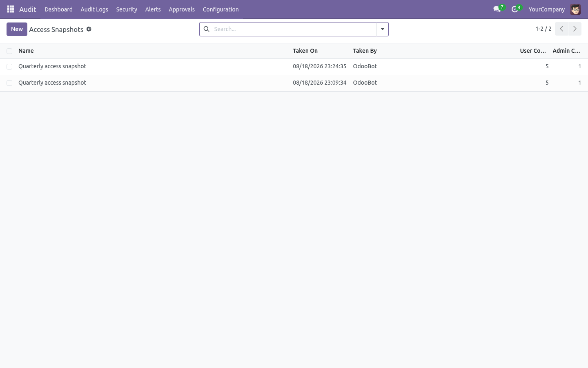Click Quarterly access snapshot in 23:09:34 row
This screenshot has height=368, width=588.
52,83
